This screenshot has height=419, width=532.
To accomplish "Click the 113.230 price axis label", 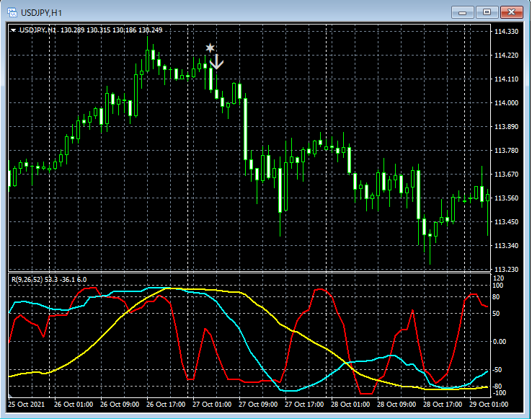I will [506, 269].
